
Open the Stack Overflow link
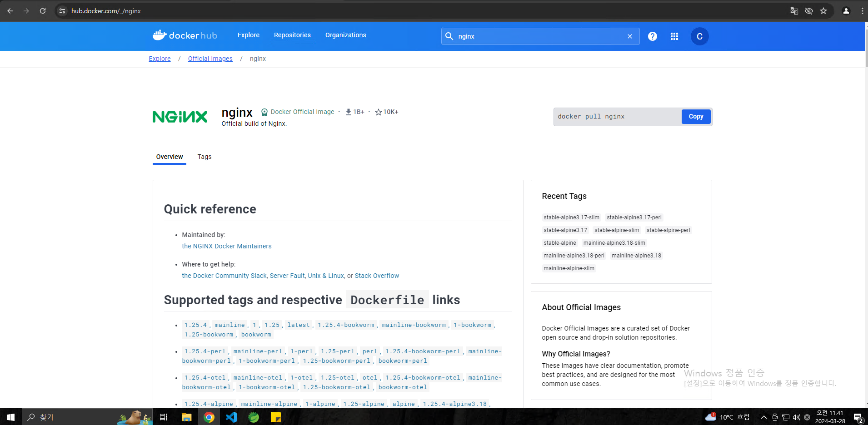pyautogui.click(x=377, y=276)
